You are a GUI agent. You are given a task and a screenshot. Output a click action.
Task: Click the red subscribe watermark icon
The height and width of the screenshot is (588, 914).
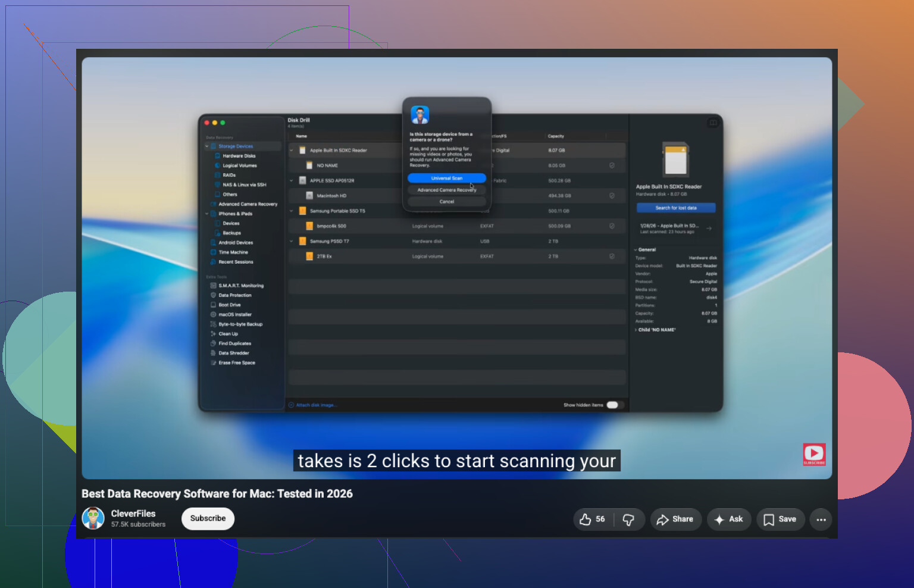tap(814, 454)
